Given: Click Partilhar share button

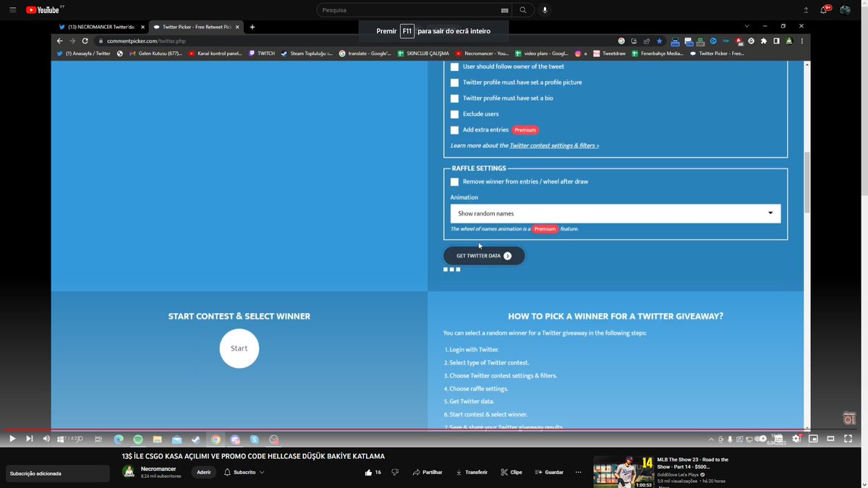Looking at the screenshot, I should 427,472.
